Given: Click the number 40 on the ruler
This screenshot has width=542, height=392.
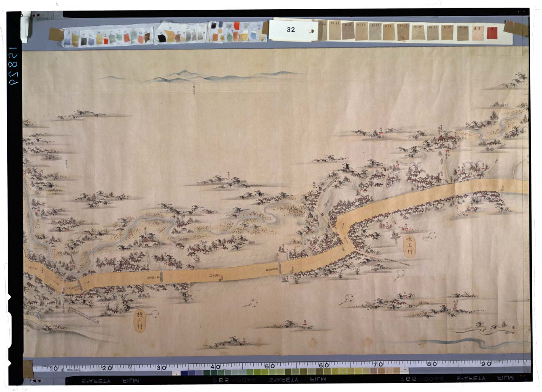Looking at the screenshot, I should click(x=215, y=367).
